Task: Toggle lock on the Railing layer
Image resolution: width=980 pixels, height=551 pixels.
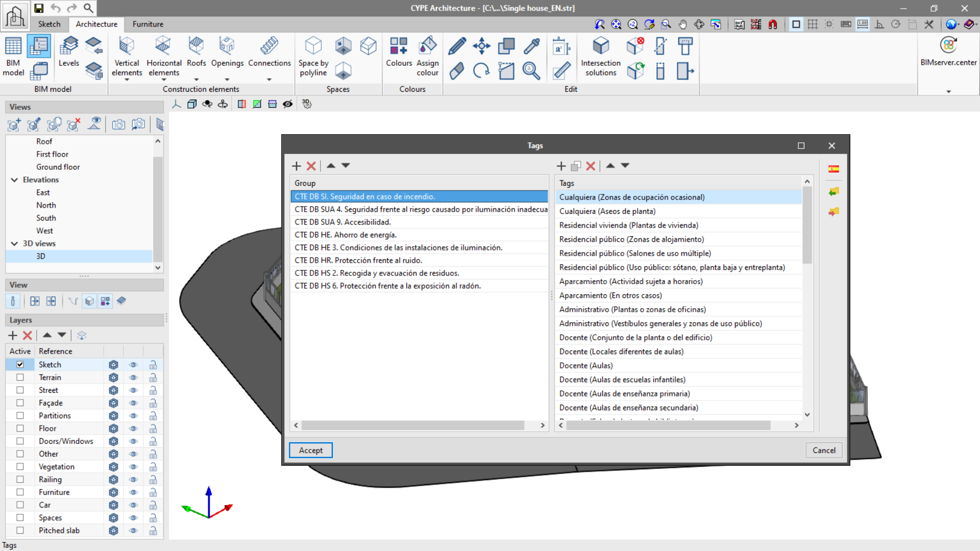Action: click(x=153, y=480)
